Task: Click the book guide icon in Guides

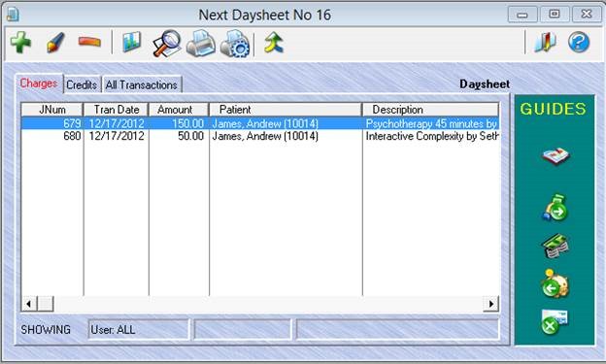Action: (555, 155)
